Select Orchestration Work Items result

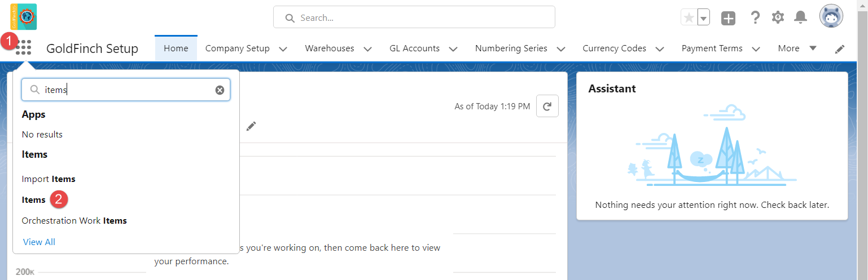74,221
